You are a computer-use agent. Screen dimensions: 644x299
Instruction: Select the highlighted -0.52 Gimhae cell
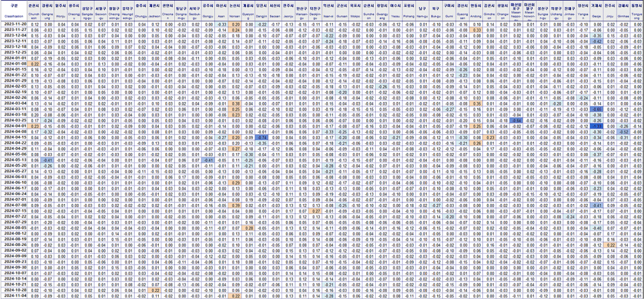pyautogui.click(x=623, y=131)
